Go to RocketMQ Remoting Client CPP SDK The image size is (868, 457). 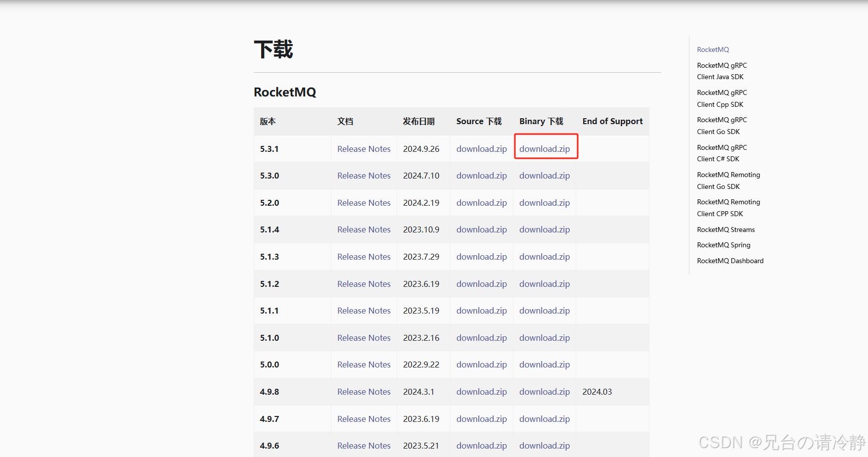[x=729, y=208]
